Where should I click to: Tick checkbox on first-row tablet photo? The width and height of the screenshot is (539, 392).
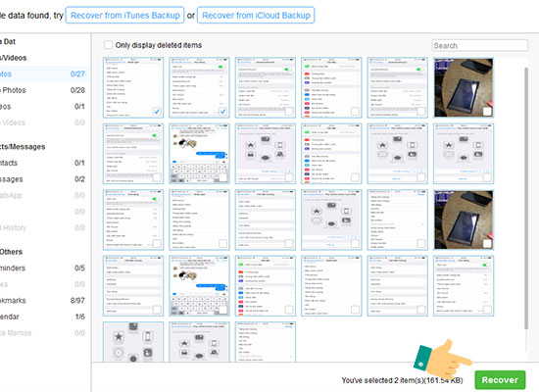(x=487, y=111)
